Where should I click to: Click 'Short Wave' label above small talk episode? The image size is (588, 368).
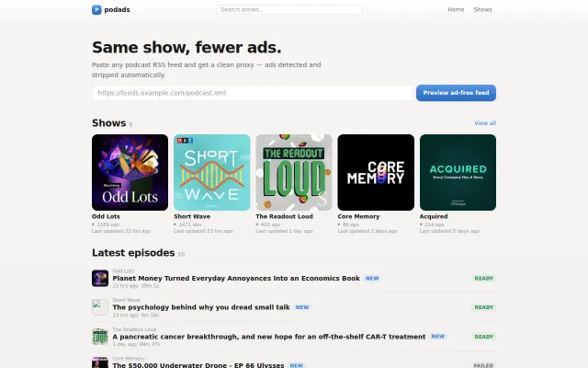tap(126, 300)
